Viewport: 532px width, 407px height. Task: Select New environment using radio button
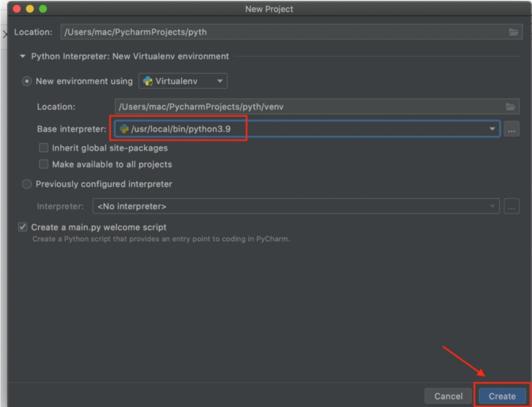27,82
